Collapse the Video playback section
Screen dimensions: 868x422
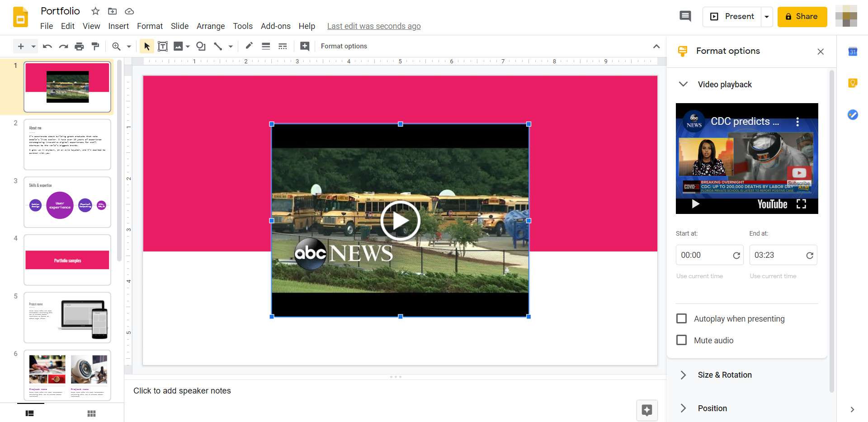[683, 84]
